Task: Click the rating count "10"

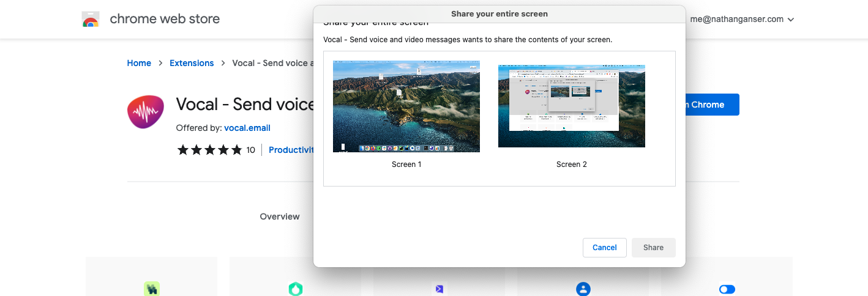Action: tap(251, 150)
